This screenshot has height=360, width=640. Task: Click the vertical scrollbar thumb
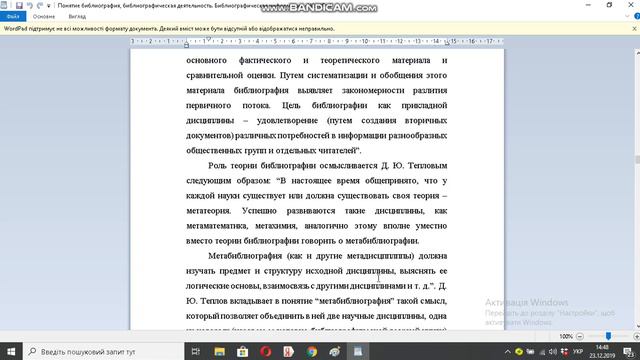point(637,160)
